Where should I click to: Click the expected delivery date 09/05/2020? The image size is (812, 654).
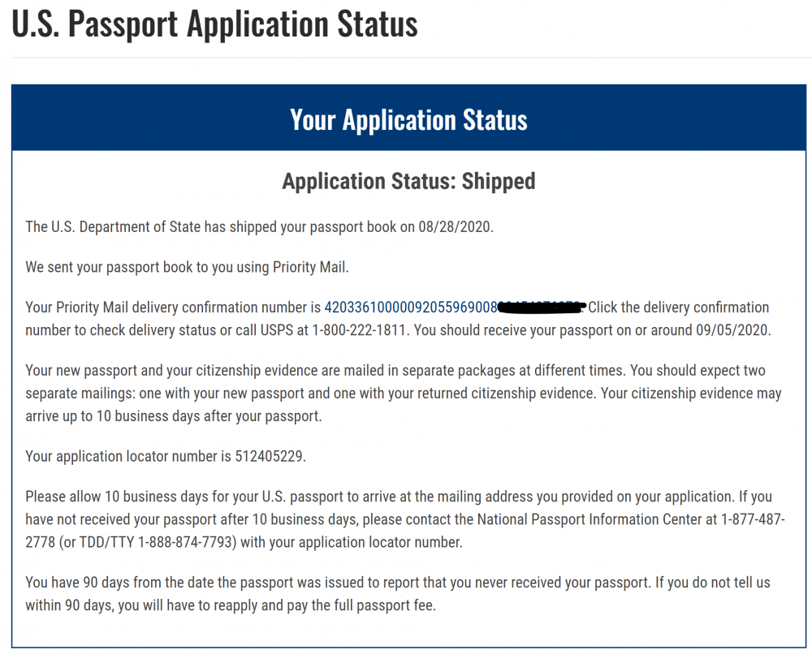732,330
